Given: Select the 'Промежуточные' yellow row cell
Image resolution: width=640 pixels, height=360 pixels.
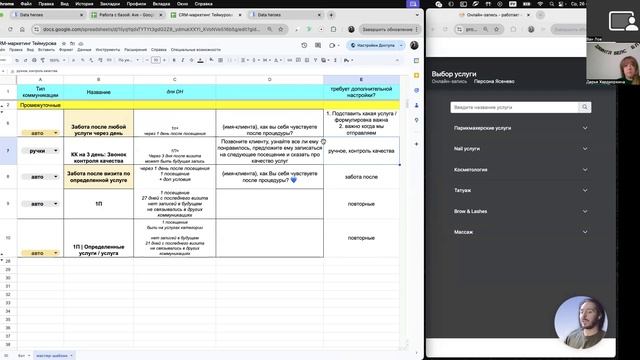Looking at the screenshot, I should [40, 105].
